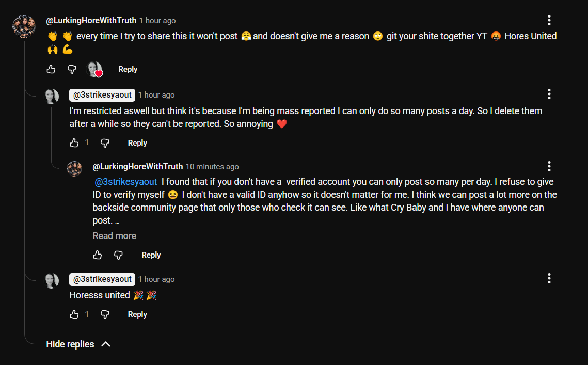
Task: Open the three-dot menu on the 10 minutes ago reply
Action: 549,166
